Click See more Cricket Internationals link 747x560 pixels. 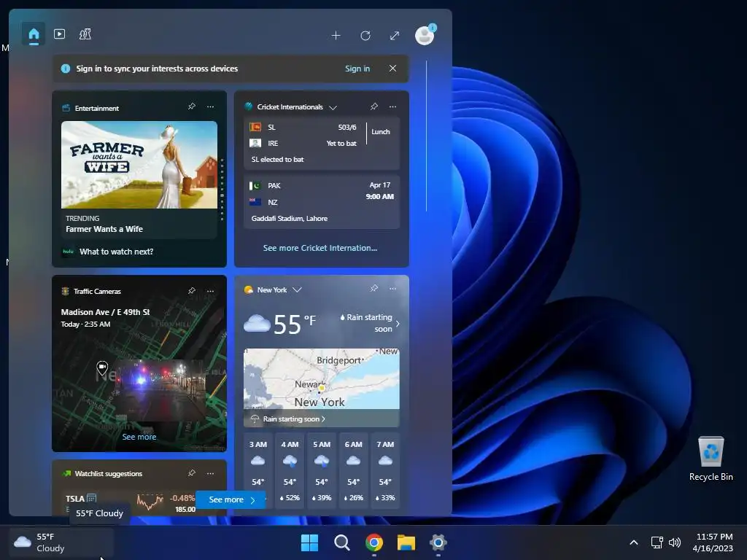320,248
